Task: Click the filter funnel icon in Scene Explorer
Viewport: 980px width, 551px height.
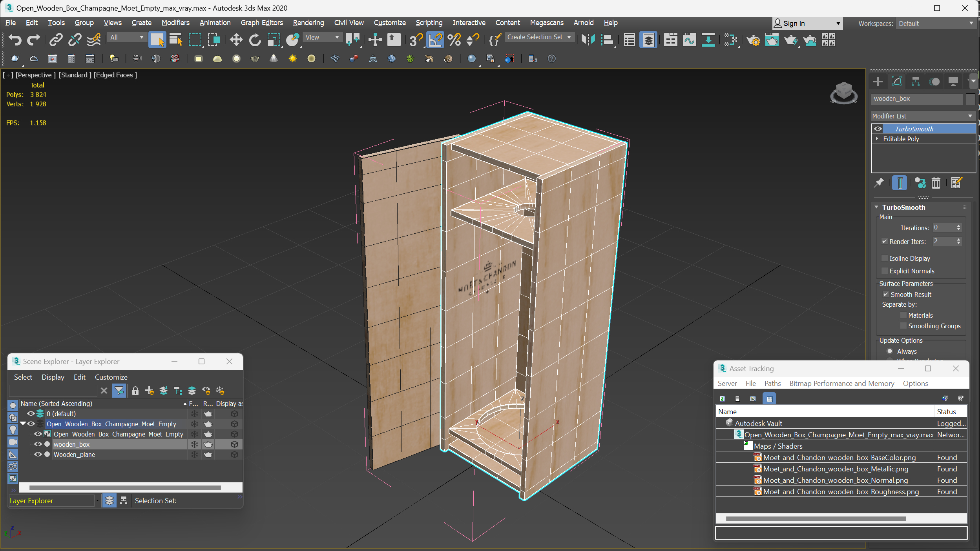Action: click(119, 391)
